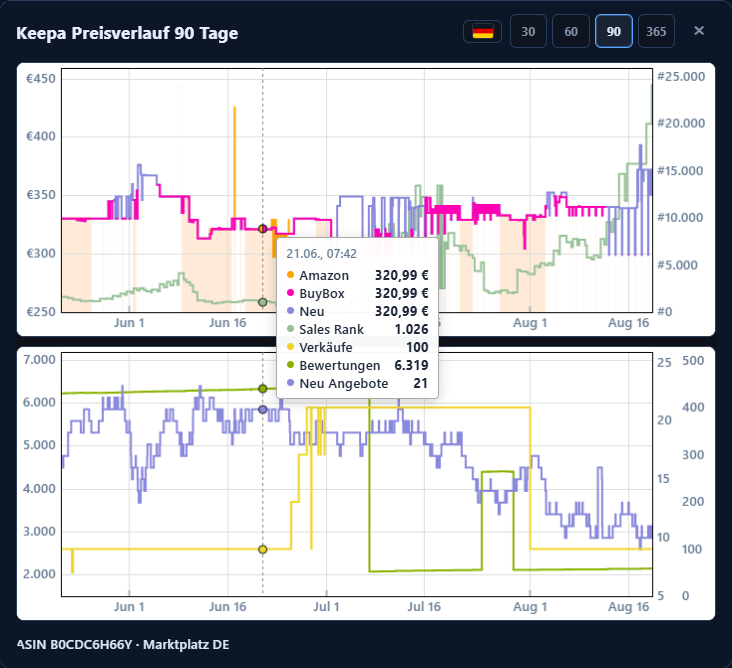The image size is (732, 668).
Task: Click the Sales Rank value 1.026
Action: pos(411,330)
